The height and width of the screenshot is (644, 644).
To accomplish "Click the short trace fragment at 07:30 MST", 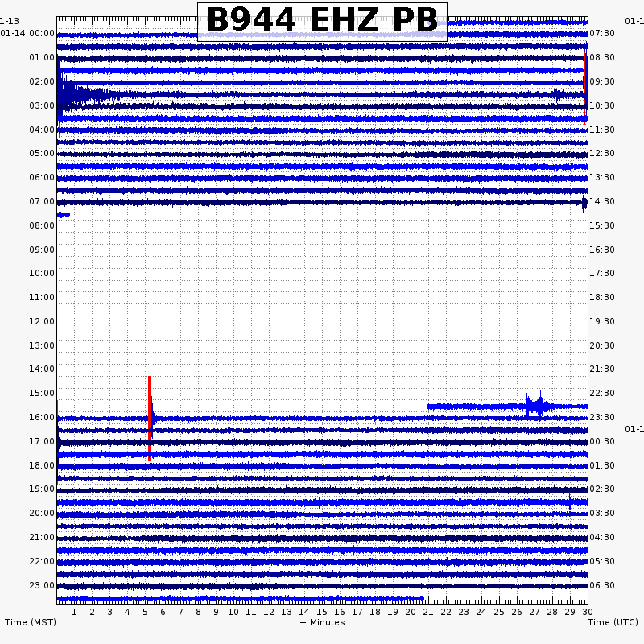I will [x=64, y=214].
